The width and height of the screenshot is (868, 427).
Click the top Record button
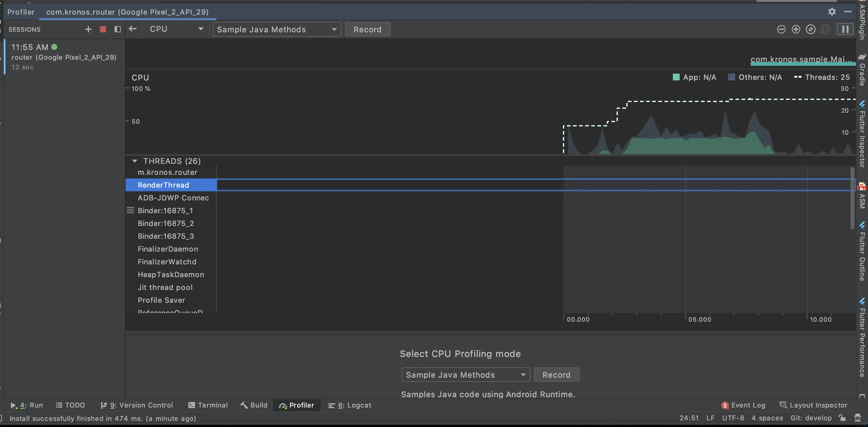coord(367,29)
